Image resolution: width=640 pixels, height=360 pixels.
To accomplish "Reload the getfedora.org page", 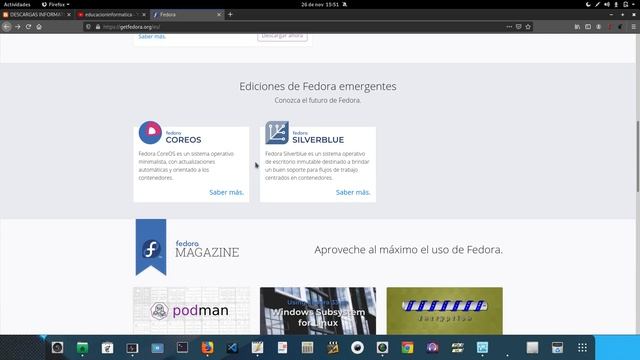I will pyautogui.click(x=28, y=27).
